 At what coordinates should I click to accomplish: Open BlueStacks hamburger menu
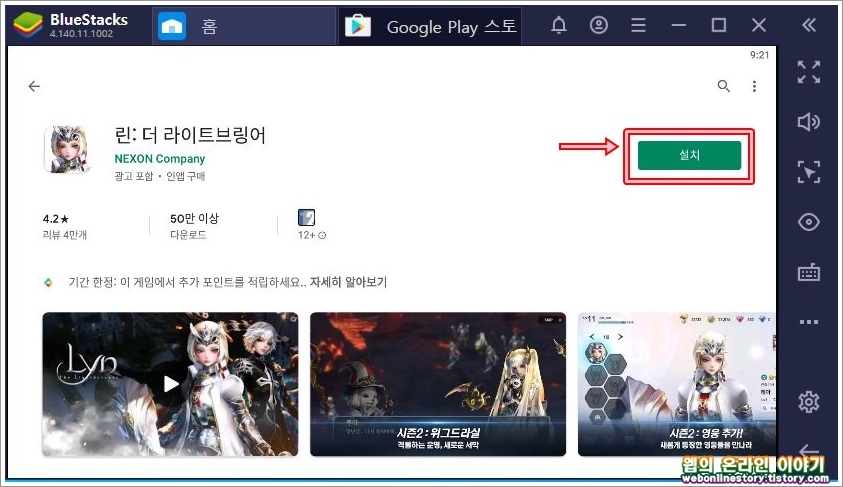point(638,25)
